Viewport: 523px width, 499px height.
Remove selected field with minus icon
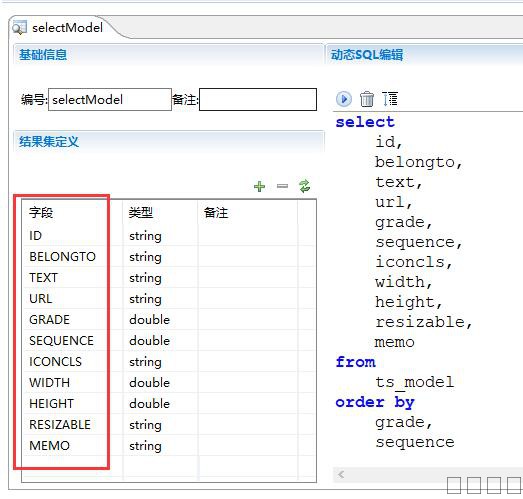[x=282, y=186]
